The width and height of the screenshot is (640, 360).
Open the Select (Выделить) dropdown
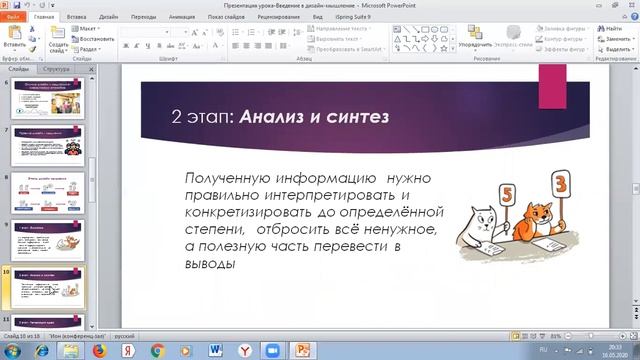(616, 49)
